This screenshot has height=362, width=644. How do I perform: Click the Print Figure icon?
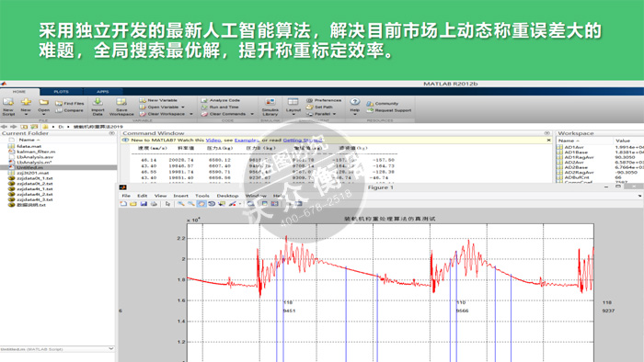(x=154, y=204)
